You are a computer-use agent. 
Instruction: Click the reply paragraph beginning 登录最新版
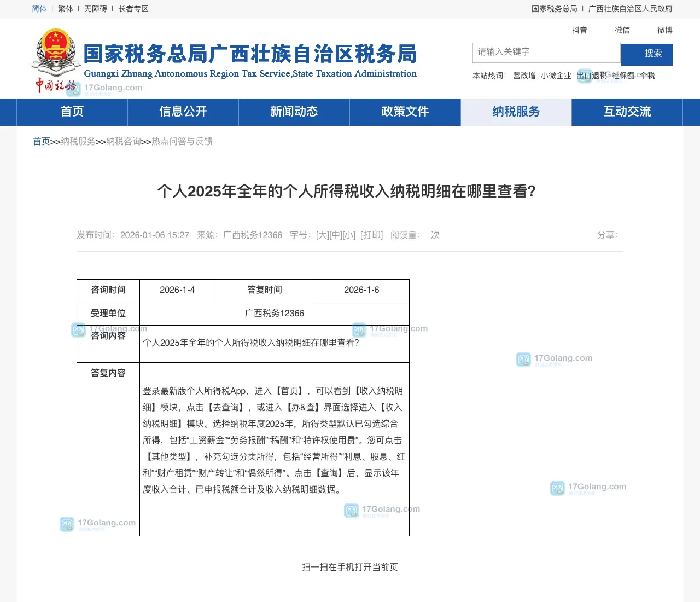pos(274,440)
